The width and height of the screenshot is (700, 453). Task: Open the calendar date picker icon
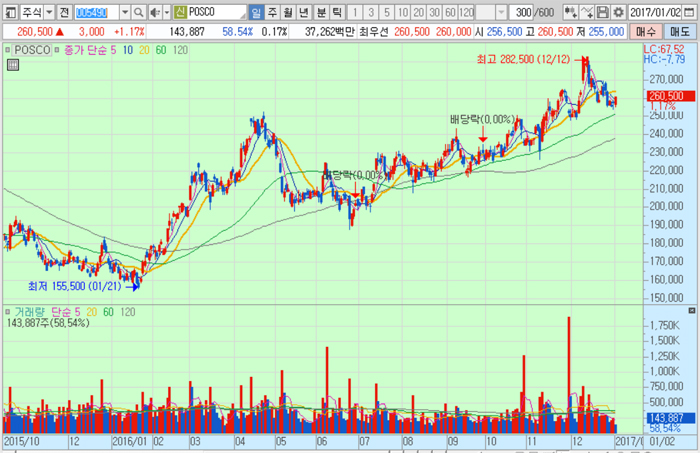coord(688,12)
